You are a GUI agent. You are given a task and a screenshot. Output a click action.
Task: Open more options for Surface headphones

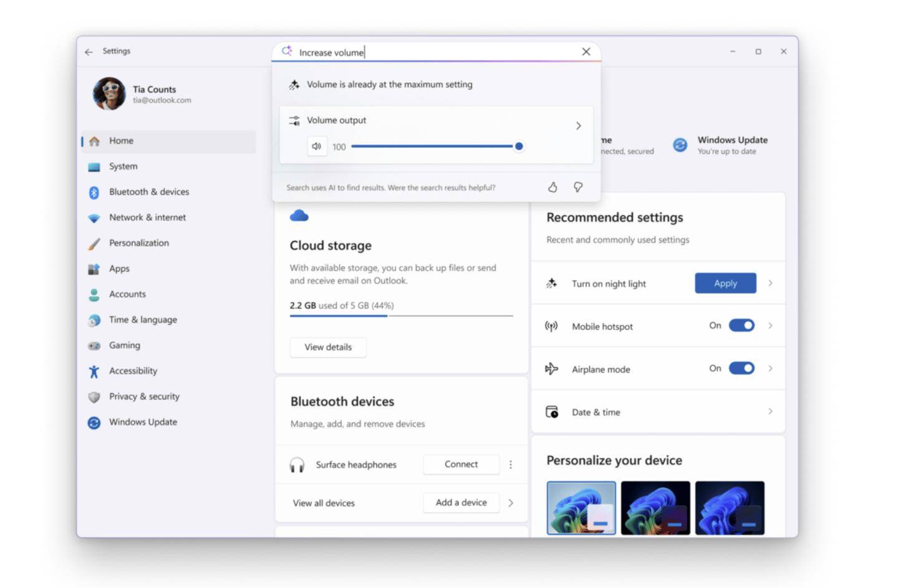pyautogui.click(x=511, y=465)
